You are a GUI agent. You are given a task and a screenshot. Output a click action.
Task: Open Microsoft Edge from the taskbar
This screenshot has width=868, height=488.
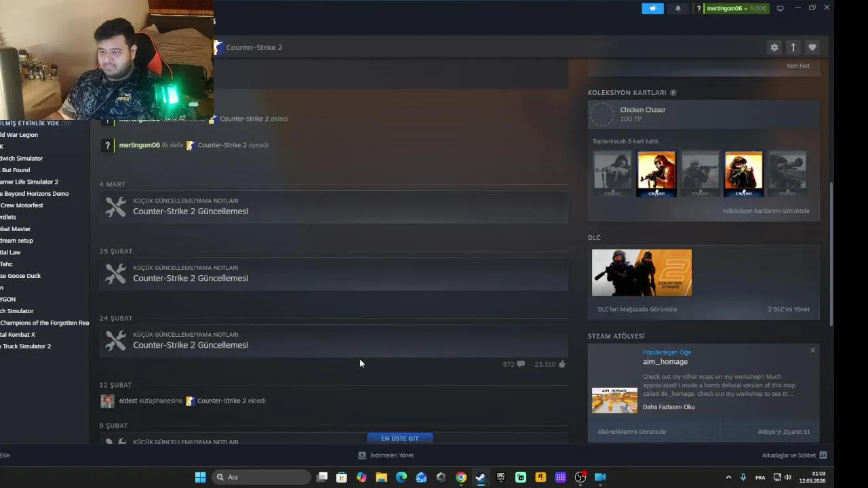point(401,477)
